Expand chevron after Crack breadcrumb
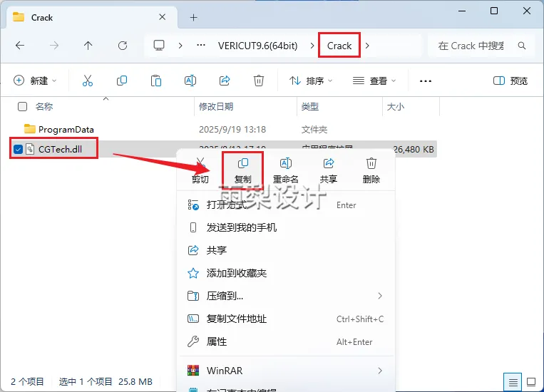Screen dimensions: 544x392 367,46
